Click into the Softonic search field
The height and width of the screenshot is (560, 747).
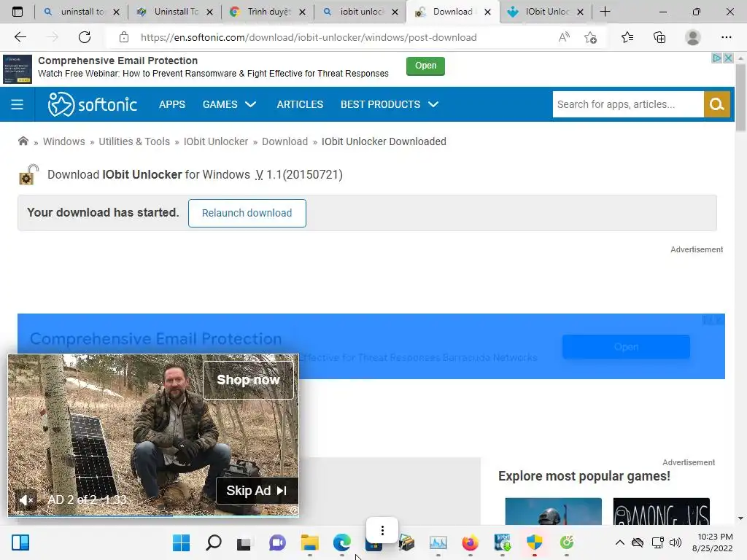pyautogui.click(x=628, y=104)
